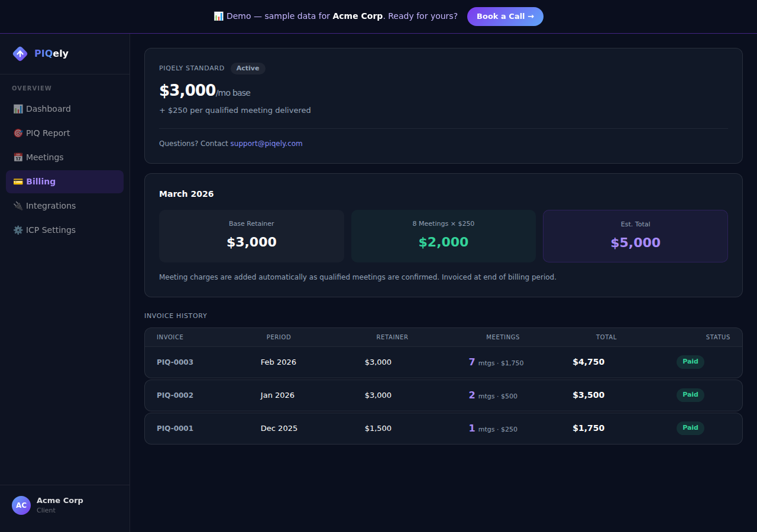Click the ICP Settings gear icon

(18, 230)
